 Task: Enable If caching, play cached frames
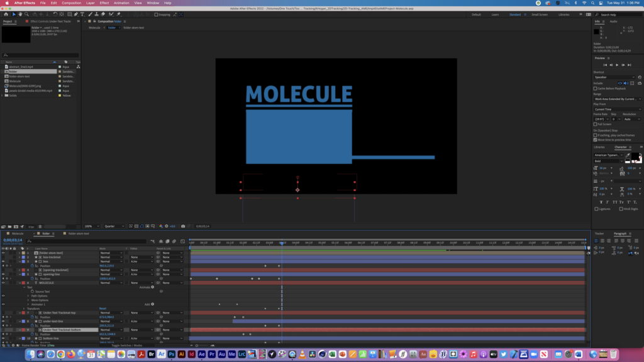click(x=595, y=135)
